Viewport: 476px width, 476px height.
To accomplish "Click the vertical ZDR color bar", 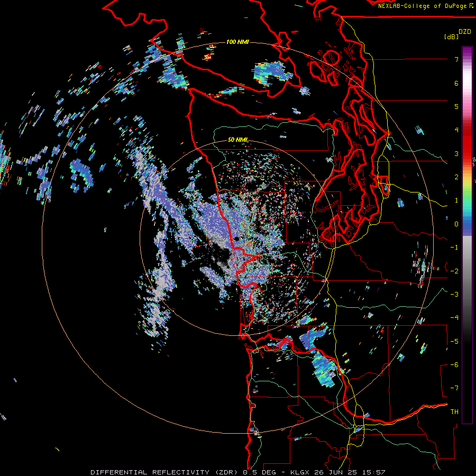I will (467, 235).
